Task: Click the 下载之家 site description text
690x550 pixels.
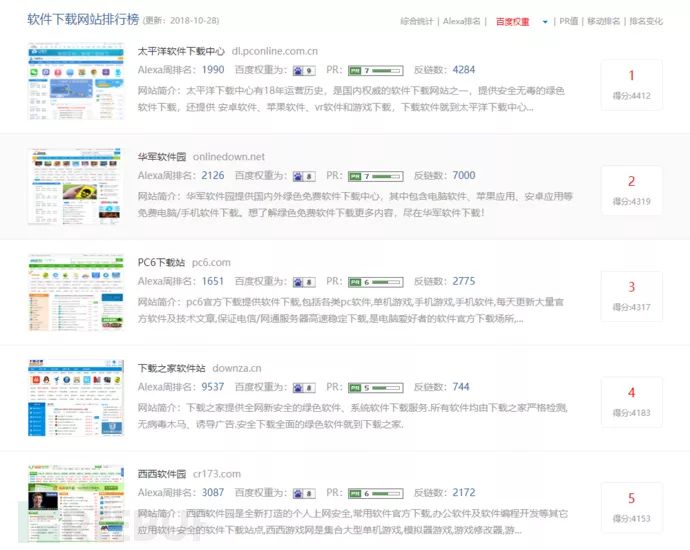Action: 353,416
